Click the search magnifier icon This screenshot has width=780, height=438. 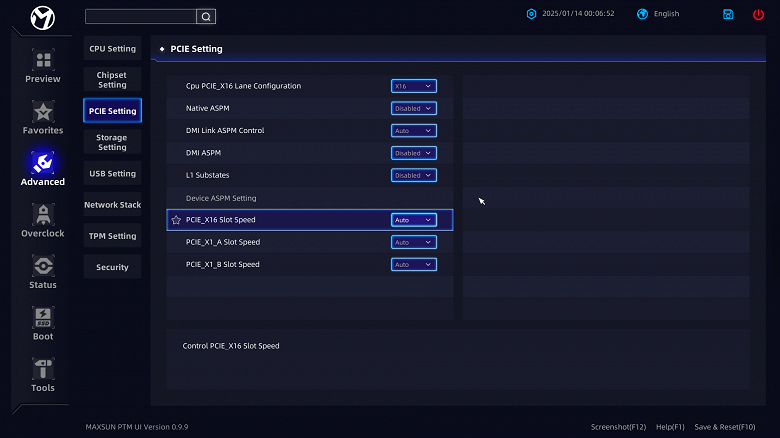point(205,16)
